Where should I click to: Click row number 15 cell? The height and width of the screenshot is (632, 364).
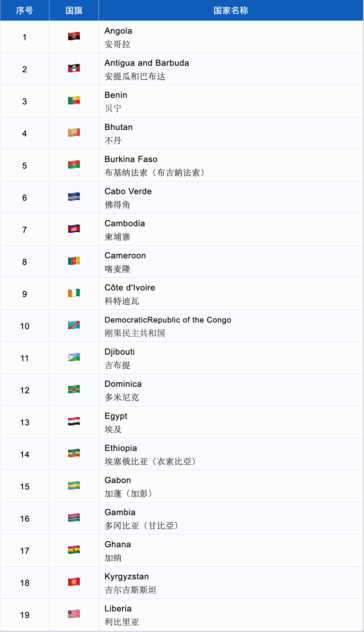pos(25,486)
